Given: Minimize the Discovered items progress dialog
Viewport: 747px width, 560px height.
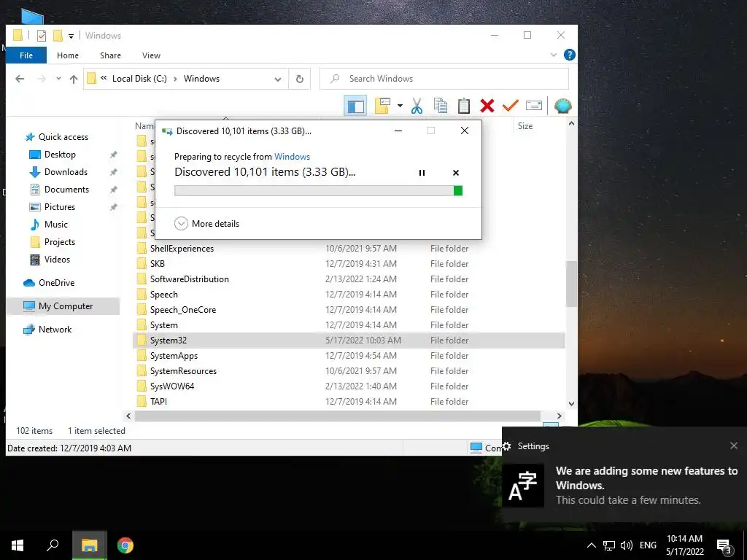Looking at the screenshot, I should coord(398,131).
